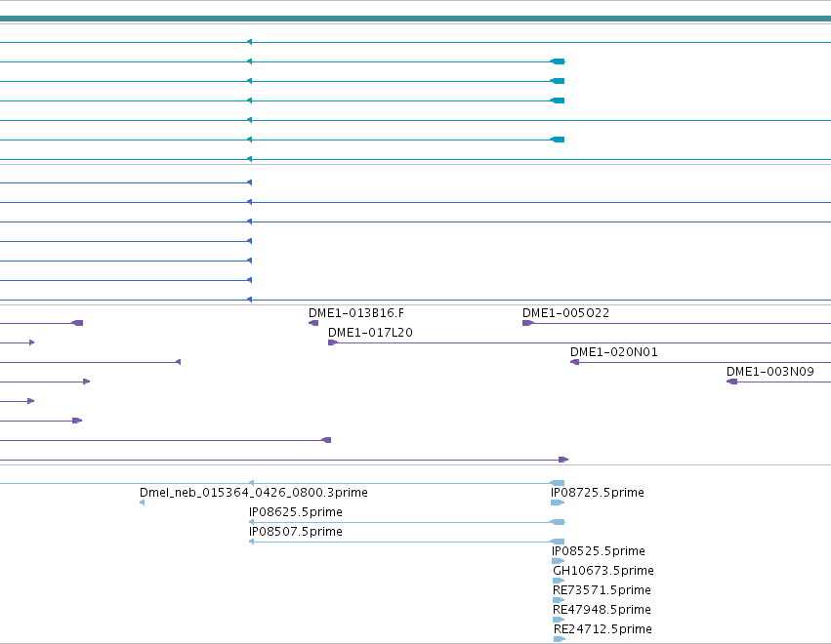Click the IP08507.5prime label
Screen dimensions: 831x644
[295, 532]
